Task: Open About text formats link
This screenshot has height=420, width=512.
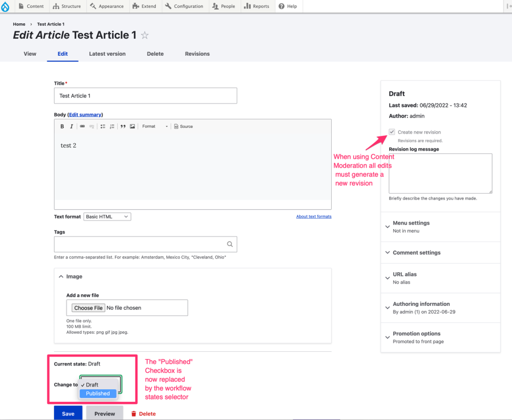Action: pos(314,217)
